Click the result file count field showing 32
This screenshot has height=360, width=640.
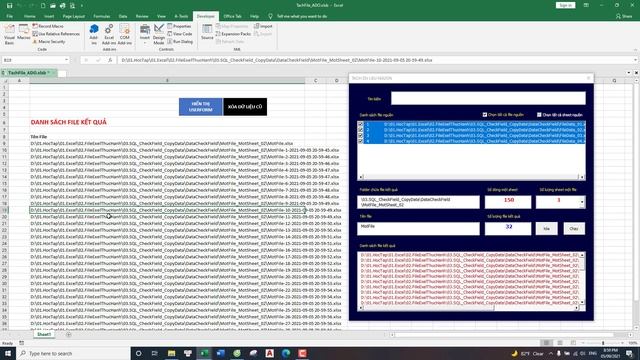pyautogui.click(x=508, y=229)
